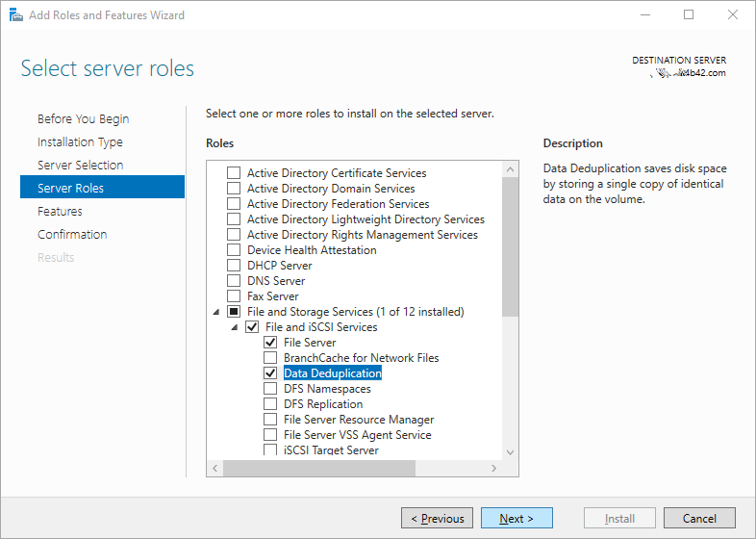Click Next to continue the wizard
756x539 pixels.
coord(517,518)
